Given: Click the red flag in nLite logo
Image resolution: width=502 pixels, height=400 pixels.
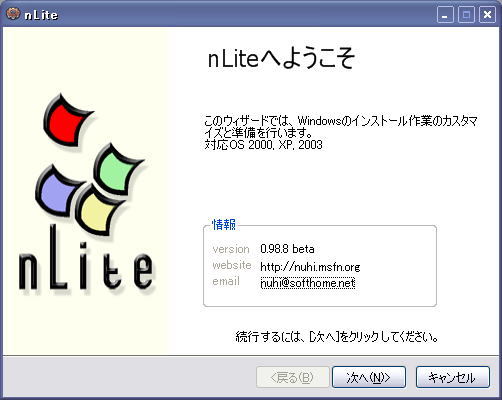Looking at the screenshot, I should tap(67, 120).
